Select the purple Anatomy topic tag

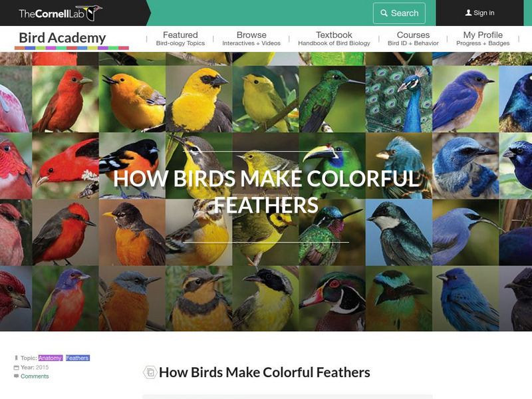point(51,358)
